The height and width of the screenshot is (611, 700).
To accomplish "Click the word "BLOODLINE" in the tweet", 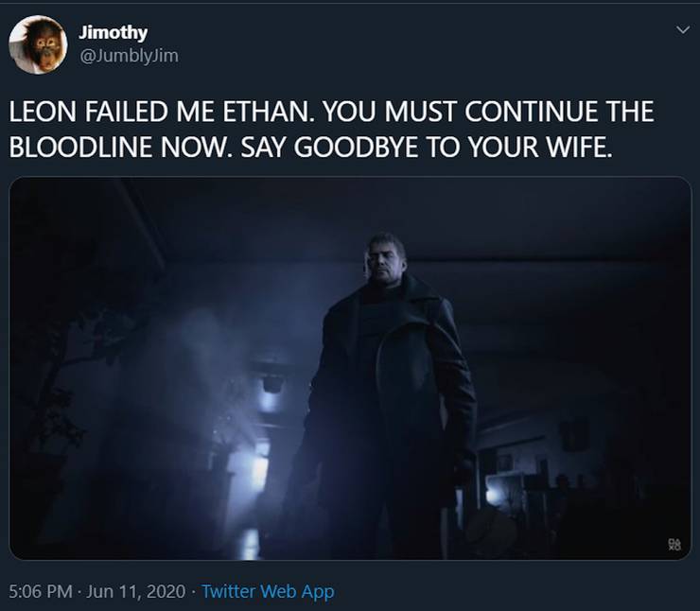I will (x=81, y=147).
